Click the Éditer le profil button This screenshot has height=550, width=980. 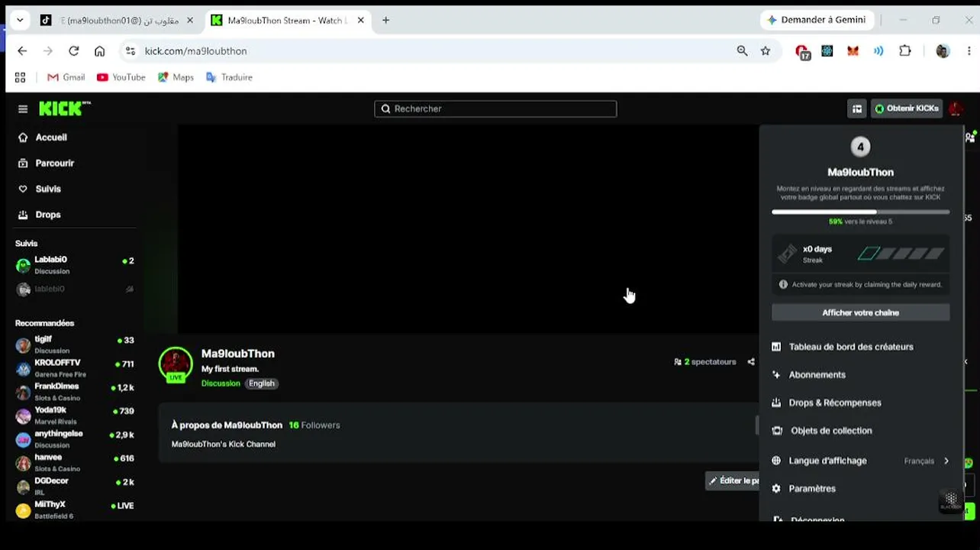(x=733, y=480)
